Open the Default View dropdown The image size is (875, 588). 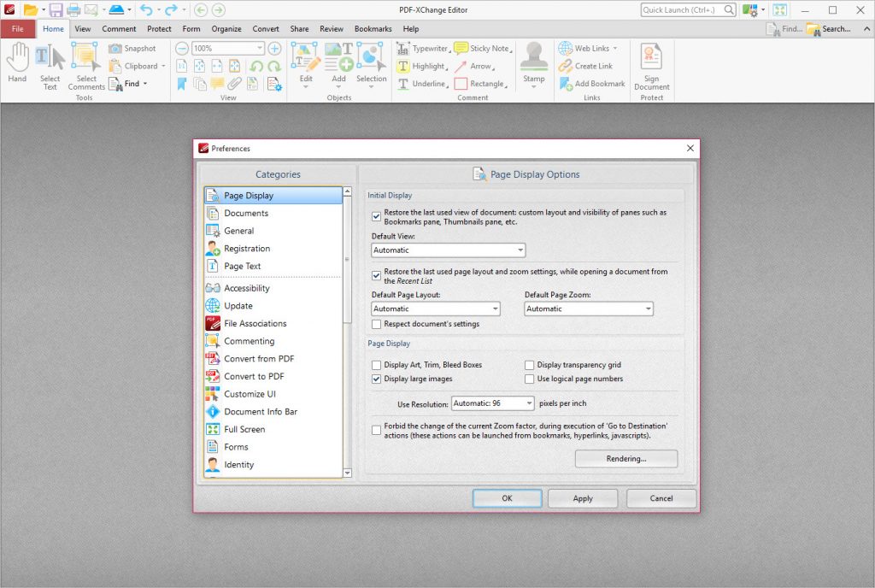pyautogui.click(x=448, y=250)
